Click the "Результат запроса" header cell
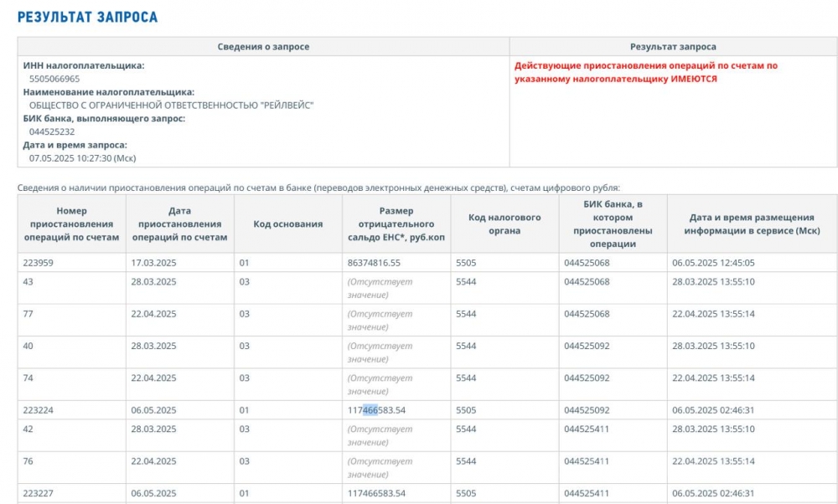 coord(673,47)
